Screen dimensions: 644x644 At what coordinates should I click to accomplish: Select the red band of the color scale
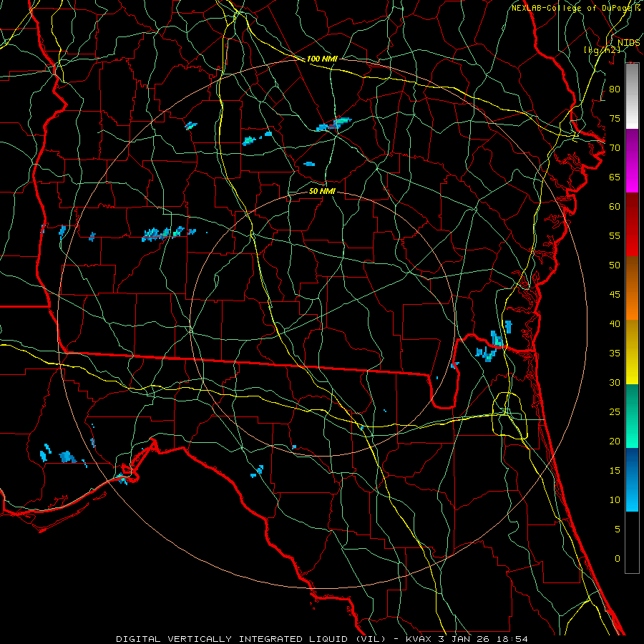pos(632,225)
